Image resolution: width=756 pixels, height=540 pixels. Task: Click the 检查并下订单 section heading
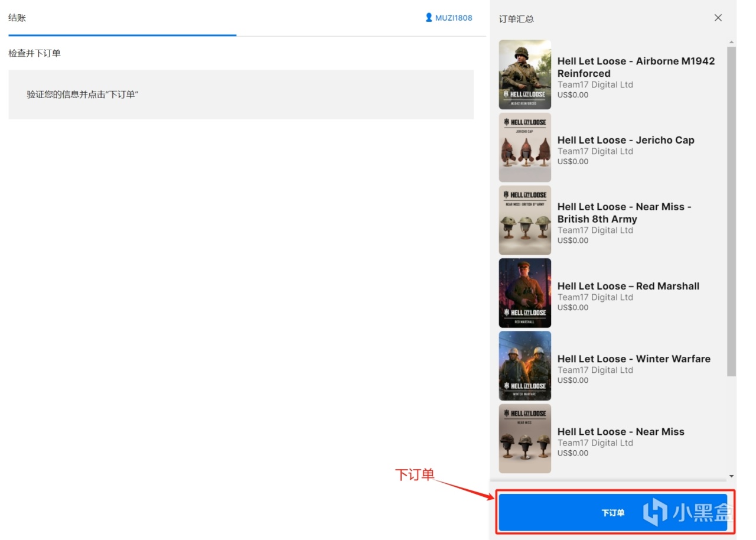coord(34,53)
